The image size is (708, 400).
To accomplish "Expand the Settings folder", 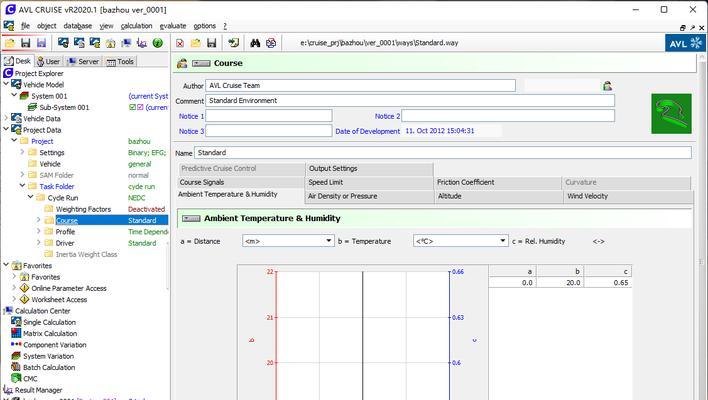I will click(22, 152).
